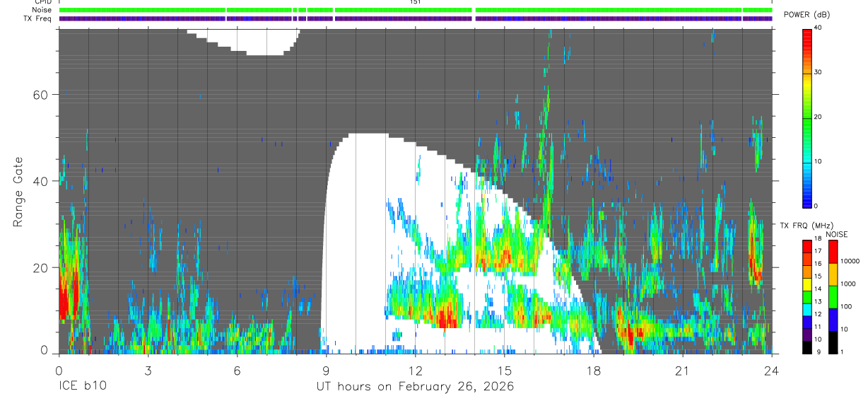Click the '10000' label on NOISE scale

850,261
